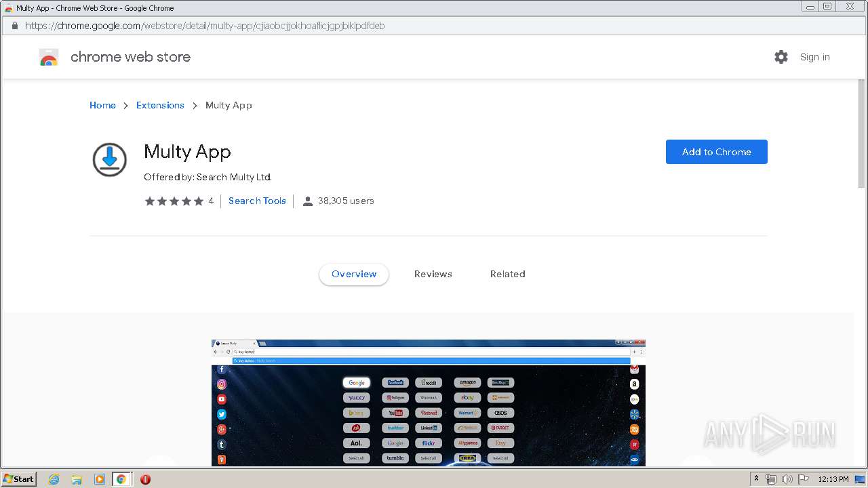This screenshot has width=868, height=488.
Task: Open Internet Explorer from the taskbar
Action: point(54,479)
